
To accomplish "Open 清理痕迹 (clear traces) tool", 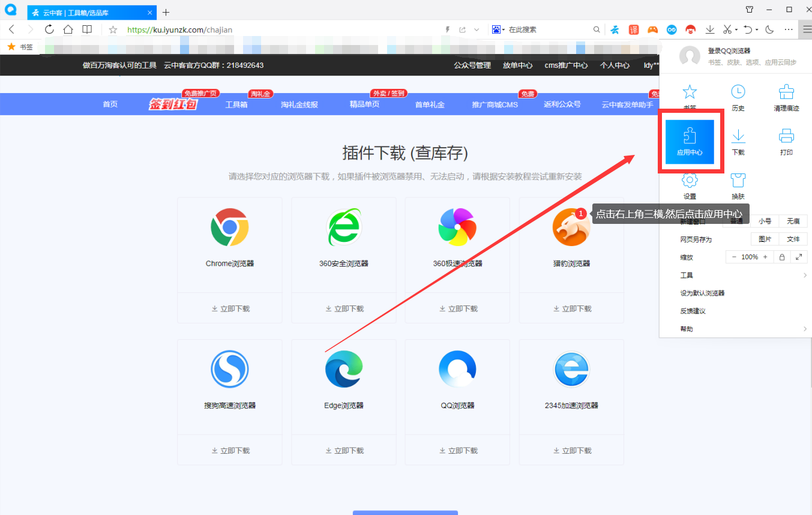I will pos(786,97).
